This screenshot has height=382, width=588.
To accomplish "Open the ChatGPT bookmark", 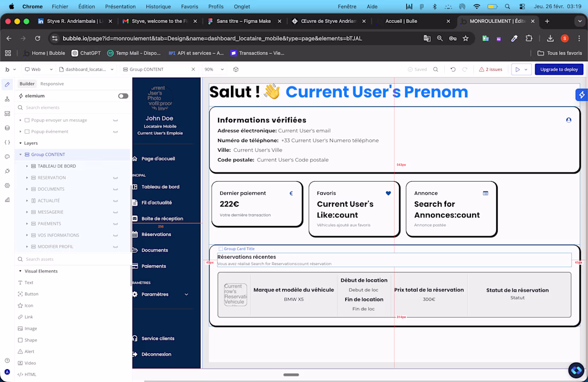I will (86, 53).
